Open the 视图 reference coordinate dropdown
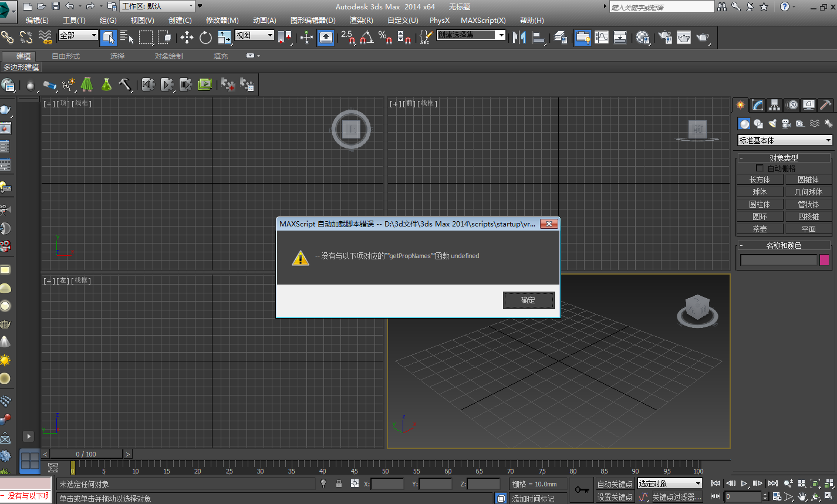This screenshot has height=504, width=837. 255,35
